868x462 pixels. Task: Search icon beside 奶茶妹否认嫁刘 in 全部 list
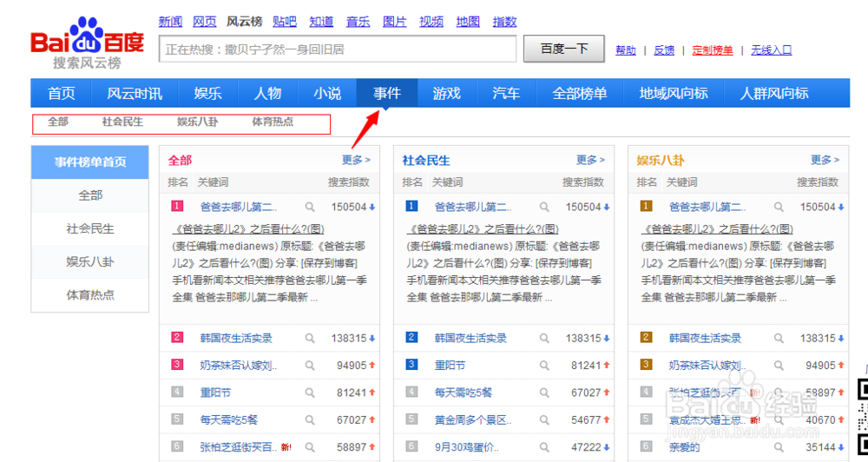pyautogui.click(x=310, y=366)
